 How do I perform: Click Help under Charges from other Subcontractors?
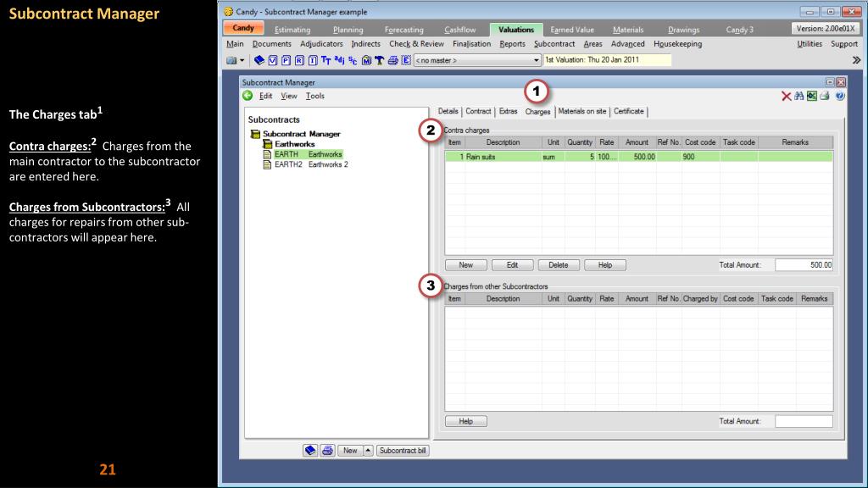[466, 421]
